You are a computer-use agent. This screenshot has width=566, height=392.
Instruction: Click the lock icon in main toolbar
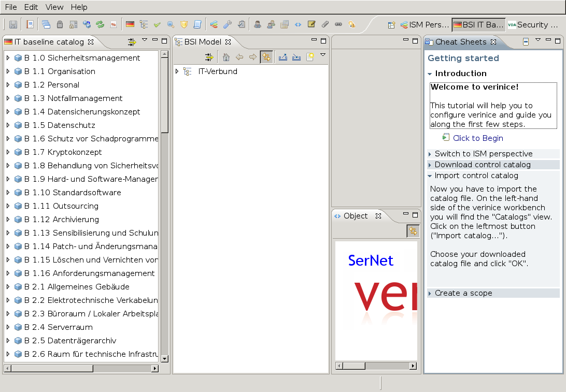[x=60, y=24]
